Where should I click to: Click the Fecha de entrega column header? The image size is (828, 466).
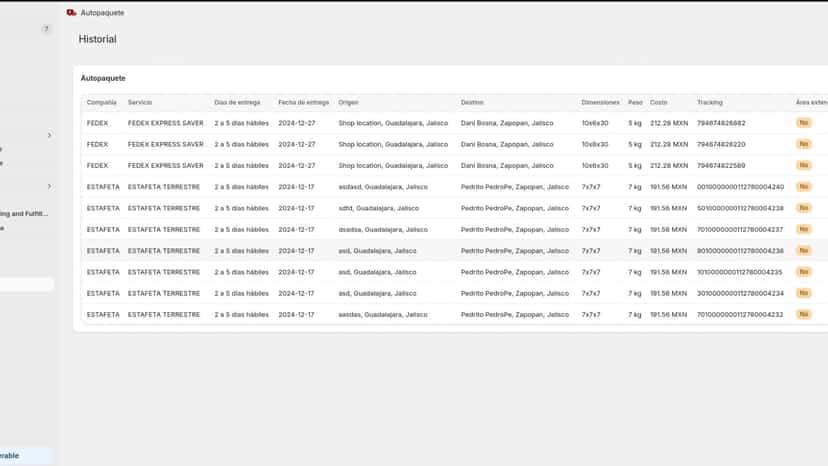(304, 102)
